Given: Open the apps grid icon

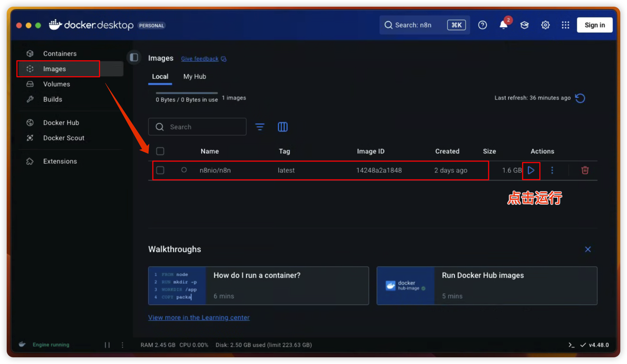Looking at the screenshot, I should pos(566,25).
